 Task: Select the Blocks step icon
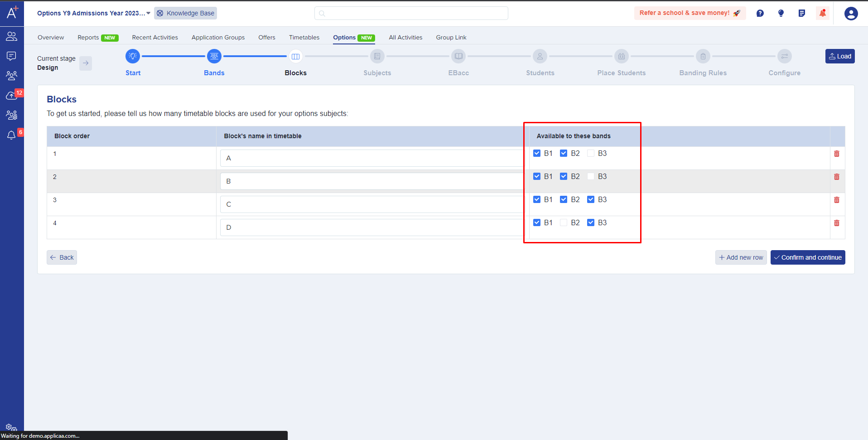[296, 56]
